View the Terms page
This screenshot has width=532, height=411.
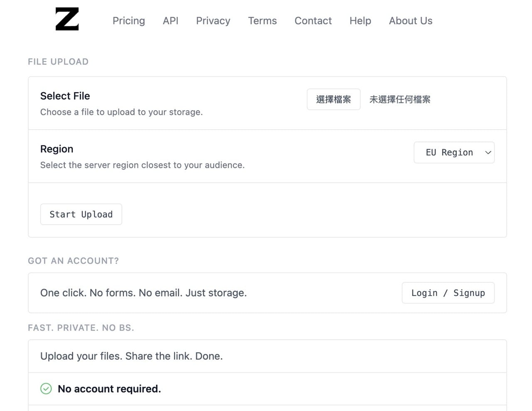(262, 20)
